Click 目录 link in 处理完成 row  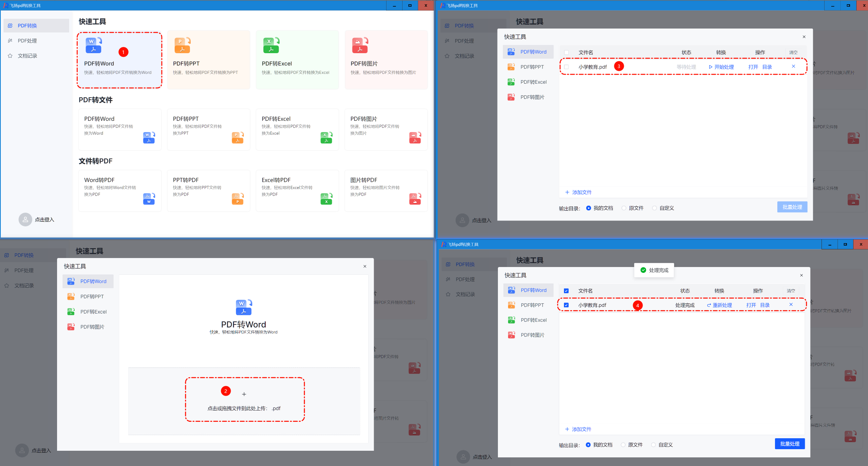point(765,305)
